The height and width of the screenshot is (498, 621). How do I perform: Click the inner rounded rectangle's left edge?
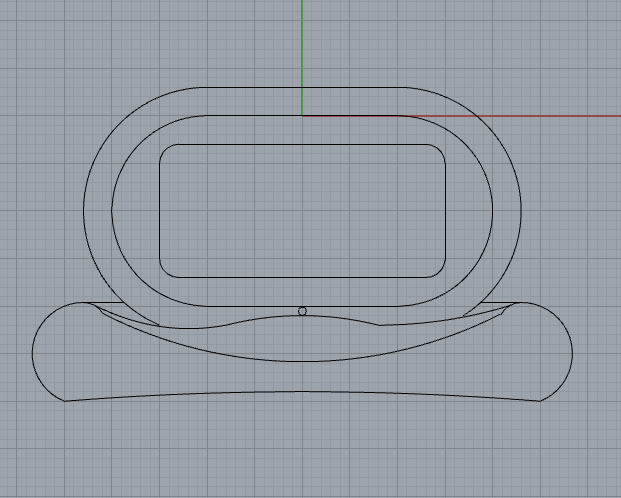160,210
